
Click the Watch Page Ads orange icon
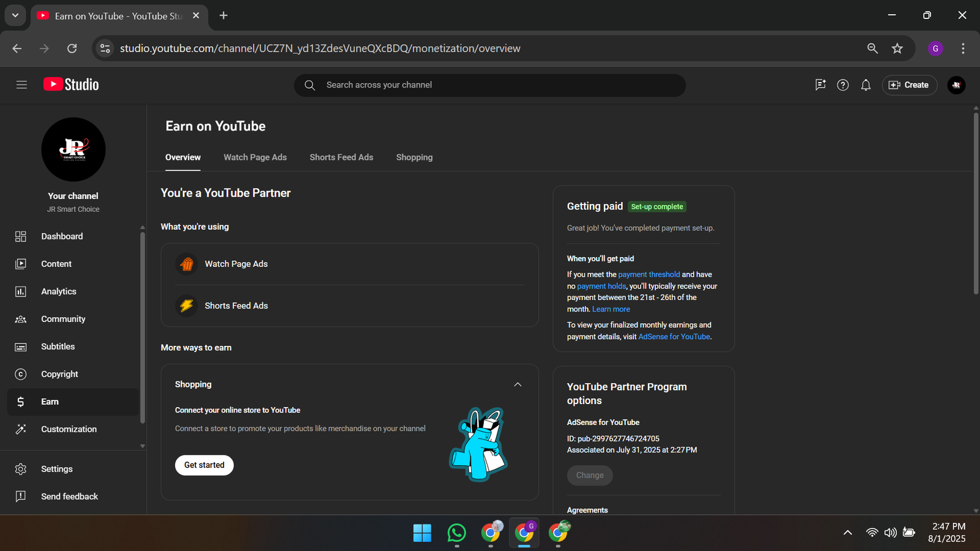(187, 264)
